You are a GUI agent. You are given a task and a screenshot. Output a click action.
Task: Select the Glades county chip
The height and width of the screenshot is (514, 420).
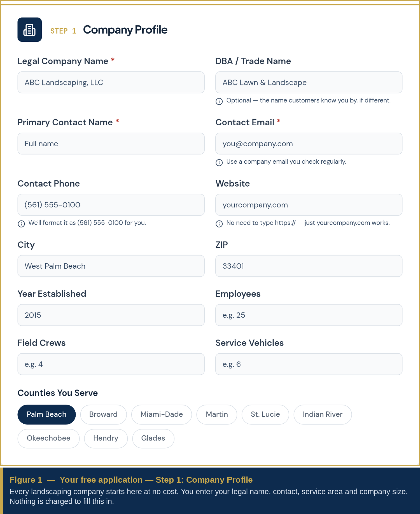153,438
